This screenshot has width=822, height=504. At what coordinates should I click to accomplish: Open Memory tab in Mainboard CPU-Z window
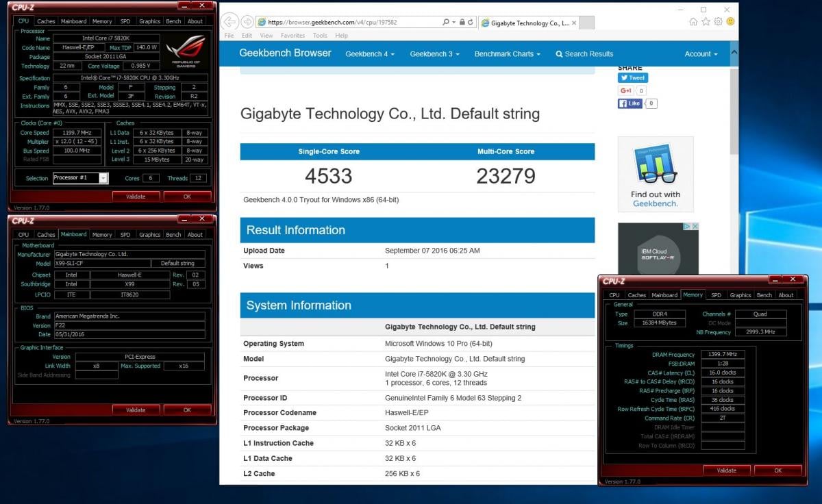(x=102, y=235)
